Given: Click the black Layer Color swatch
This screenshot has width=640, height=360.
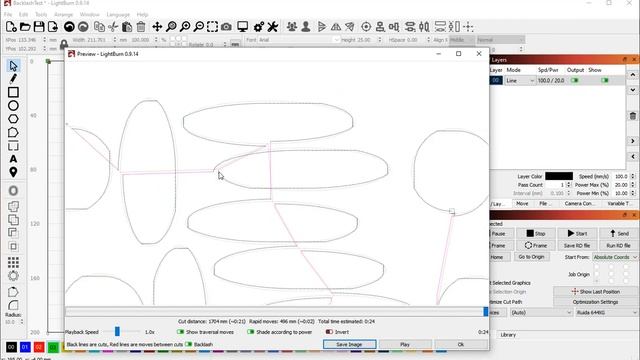Looking at the screenshot, I should click(559, 176).
